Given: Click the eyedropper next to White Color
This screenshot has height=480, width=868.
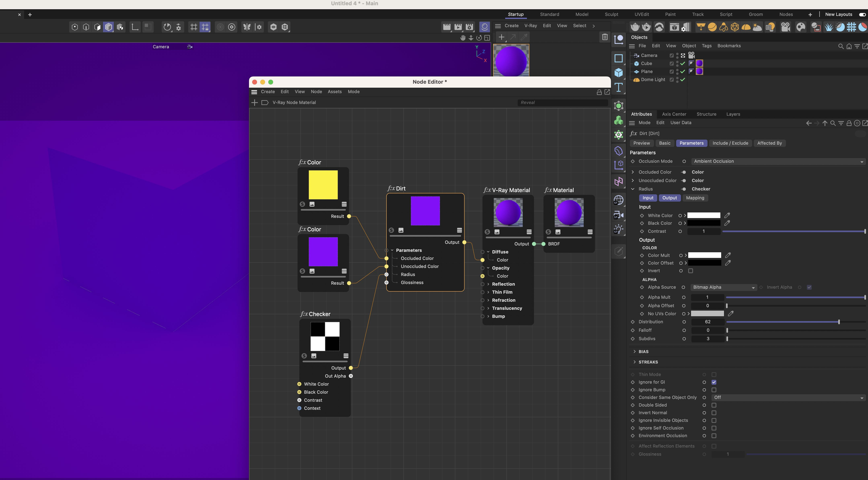Looking at the screenshot, I should pos(727,215).
